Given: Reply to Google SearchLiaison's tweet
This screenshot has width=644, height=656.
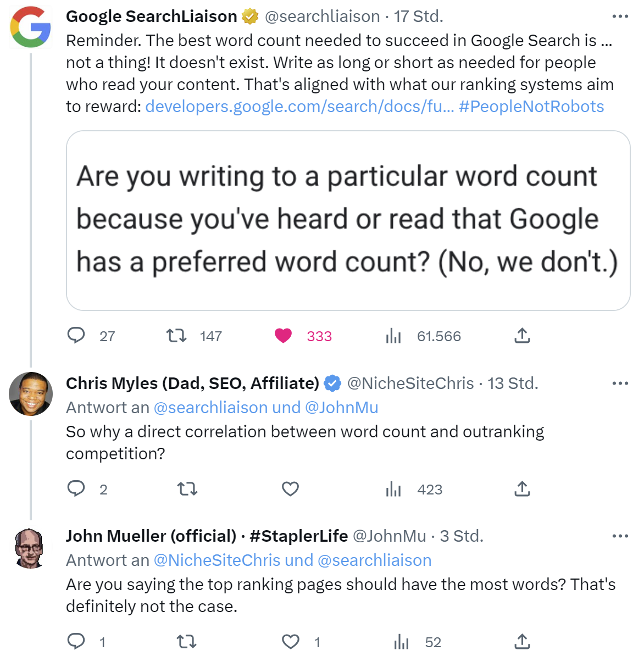Looking at the screenshot, I should click(76, 335).
